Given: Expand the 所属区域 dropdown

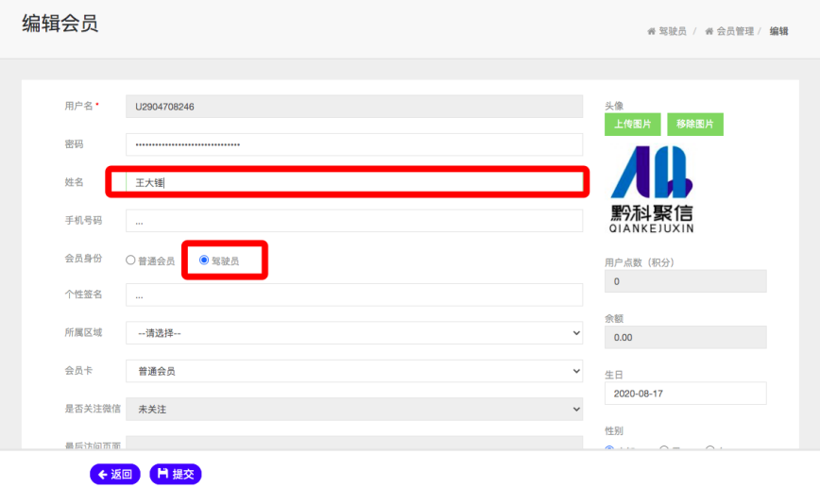Looking at the screenshot, I should click(354, 333).
